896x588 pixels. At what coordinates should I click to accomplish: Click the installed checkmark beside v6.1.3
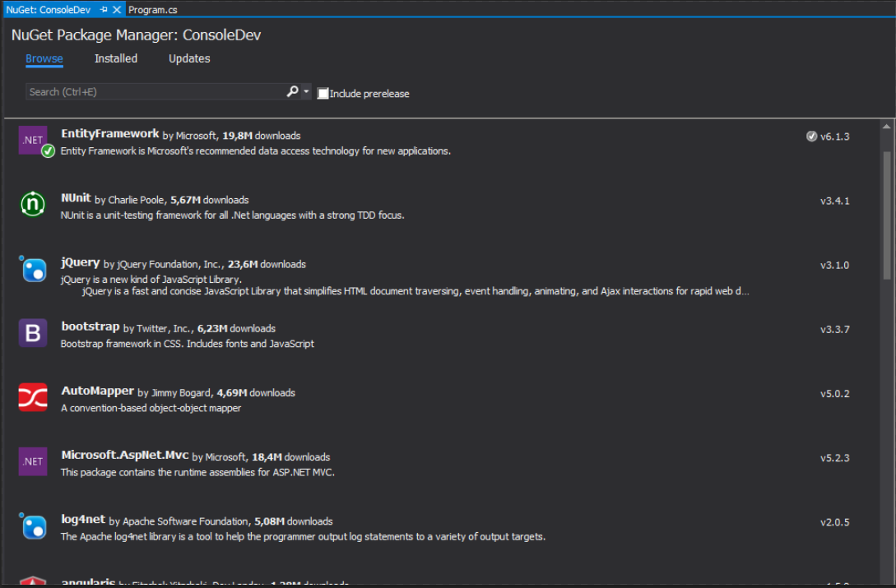[811, 136]
